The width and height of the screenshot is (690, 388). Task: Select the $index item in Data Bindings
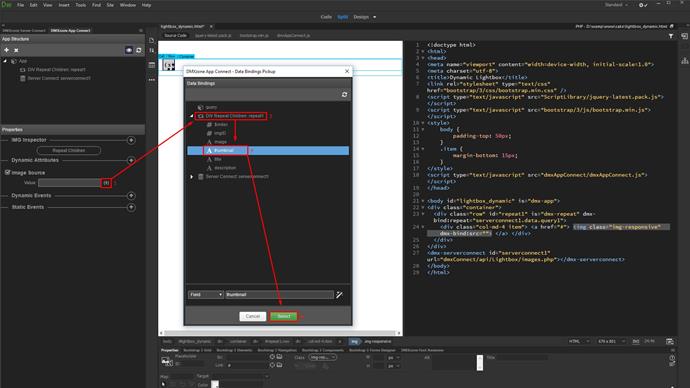click(221, 124)
